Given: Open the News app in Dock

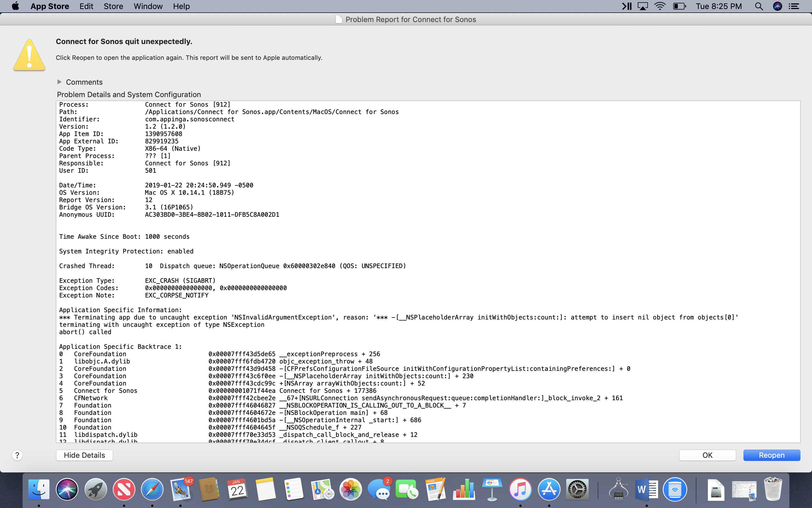Looking at the screenshot, I should click(124, 489).
